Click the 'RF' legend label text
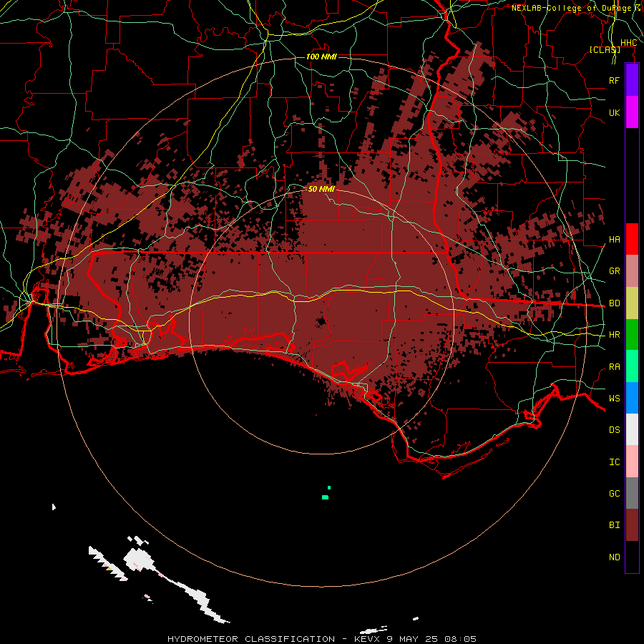The image size is (644, 644). [x=614, y=80]
